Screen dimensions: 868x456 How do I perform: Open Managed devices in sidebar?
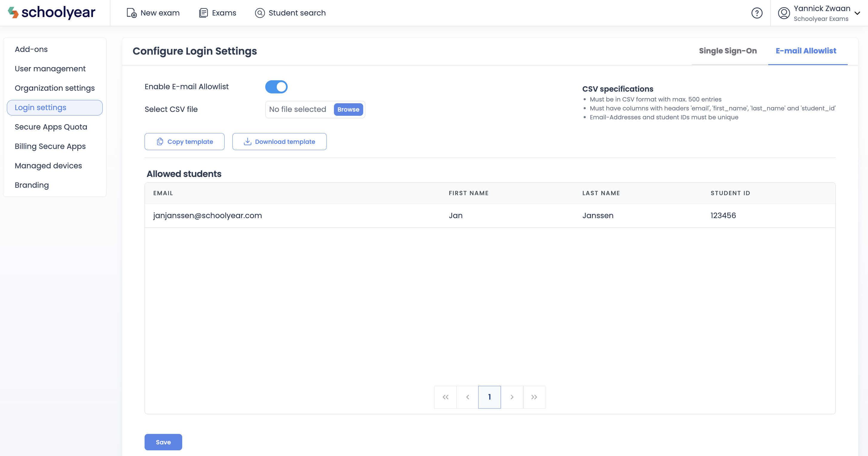click(x=48, y=166)
